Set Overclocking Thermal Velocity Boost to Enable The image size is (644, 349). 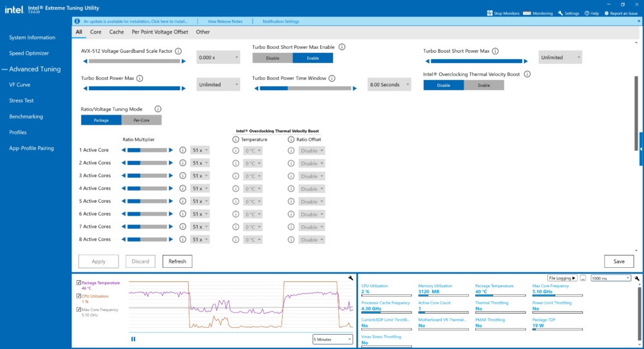(484, 86)
